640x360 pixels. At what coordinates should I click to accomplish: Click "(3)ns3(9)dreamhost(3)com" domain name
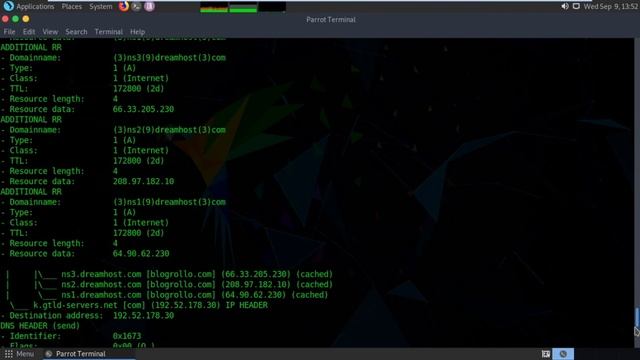[x=169, y=58]
